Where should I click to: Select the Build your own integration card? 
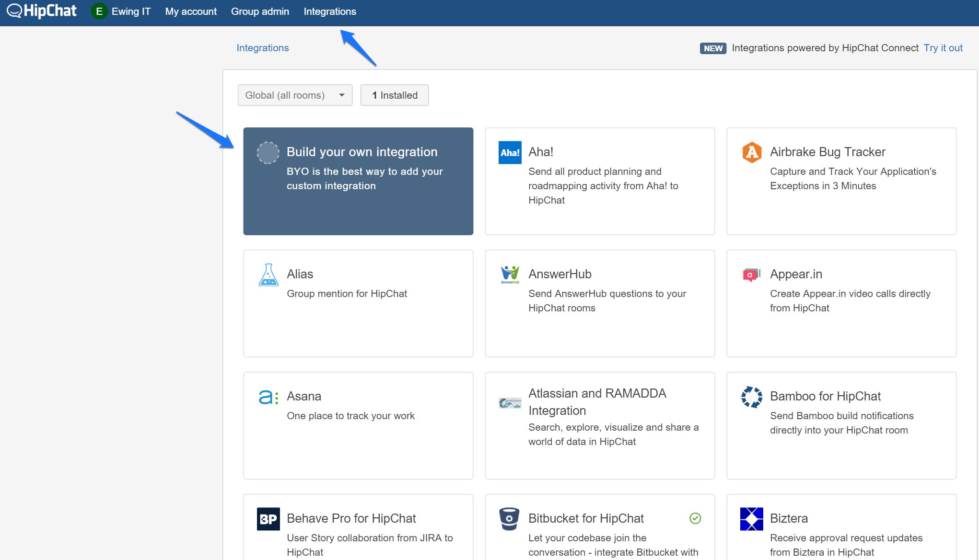pos(358,181)
